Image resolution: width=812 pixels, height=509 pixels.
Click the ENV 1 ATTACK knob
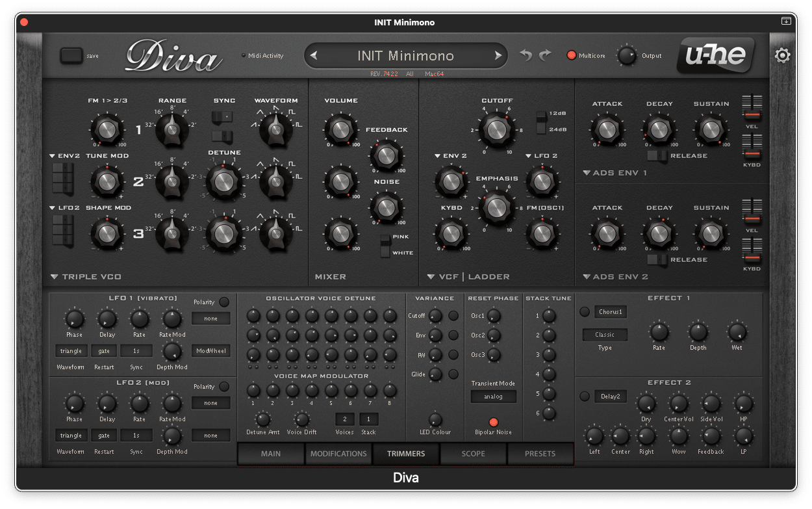point(607,129)
